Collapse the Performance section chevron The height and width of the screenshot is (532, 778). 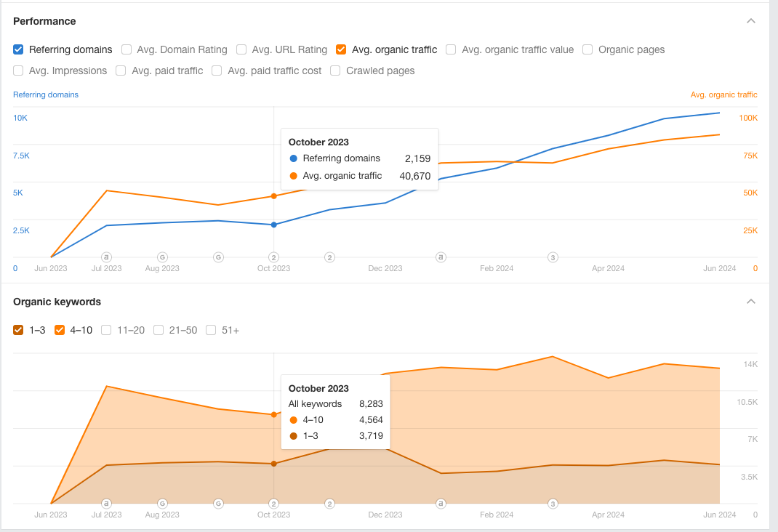coord(750,21)
